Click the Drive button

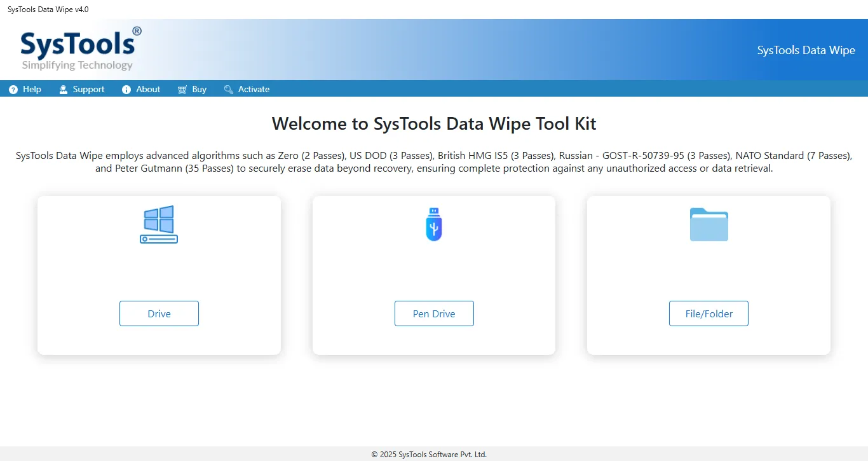[x=159, y=313]
